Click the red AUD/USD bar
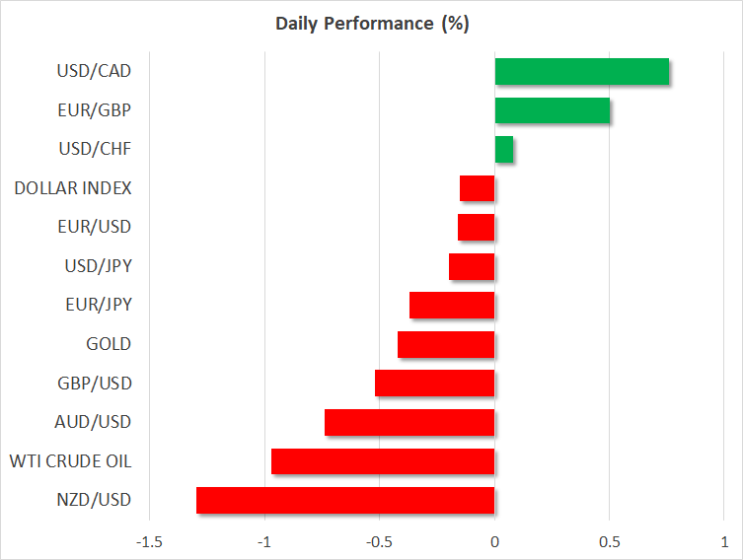Viewport: 743px width, 560px height. tap(409, 422)
